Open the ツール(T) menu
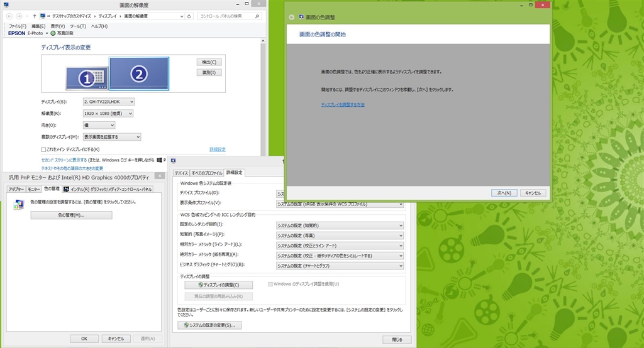 pos(77,26)
